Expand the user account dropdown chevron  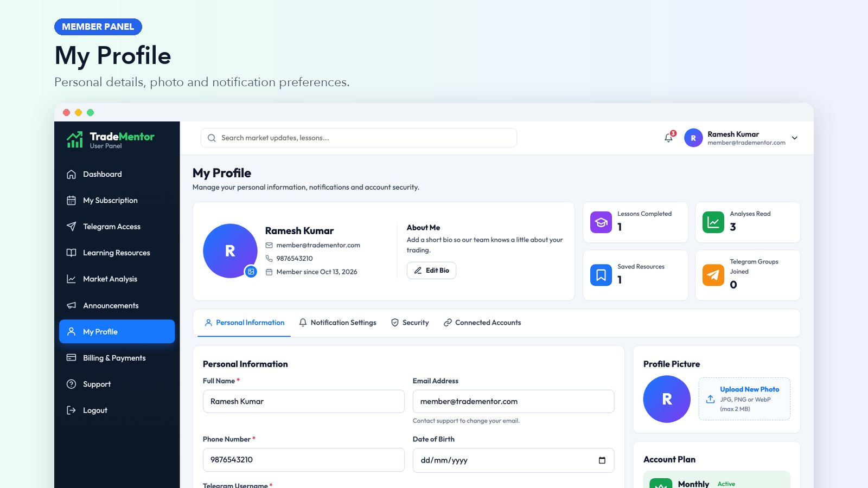(795, 138)
